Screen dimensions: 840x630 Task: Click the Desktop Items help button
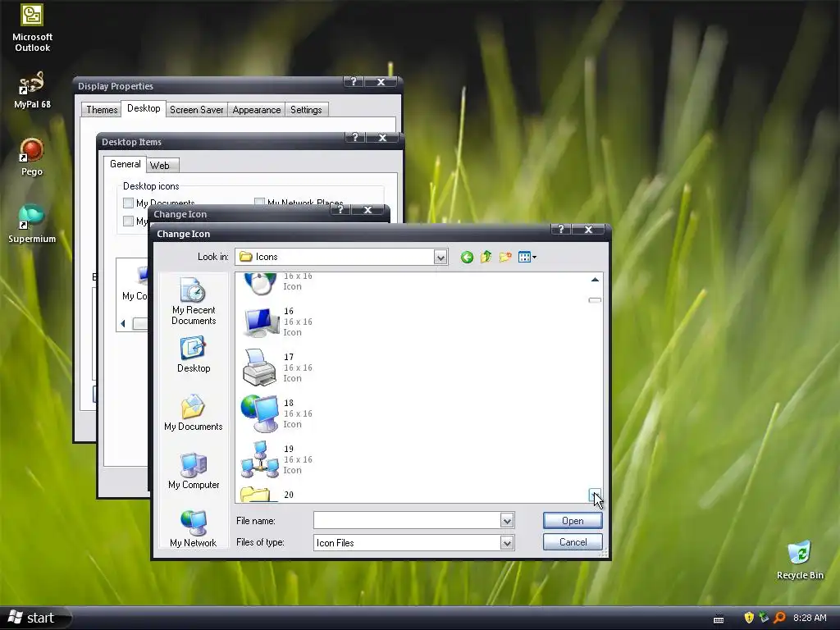click(355, 137)
